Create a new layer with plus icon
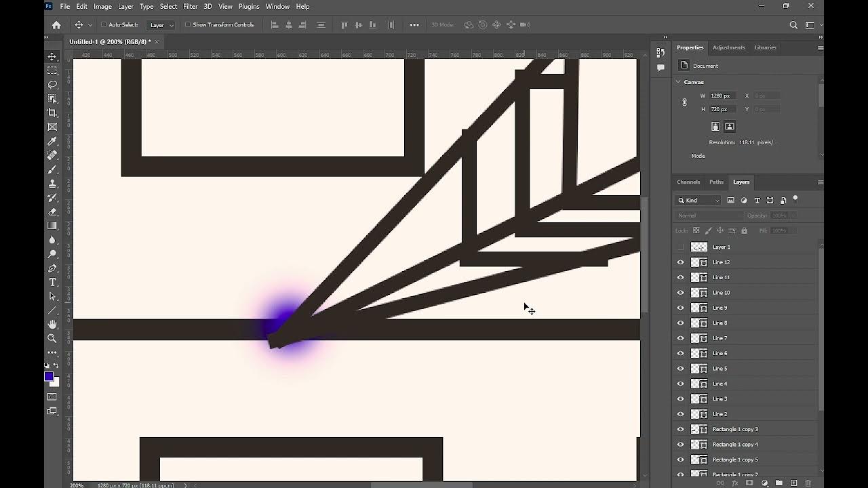868x488 pixels. pos(793,483)
